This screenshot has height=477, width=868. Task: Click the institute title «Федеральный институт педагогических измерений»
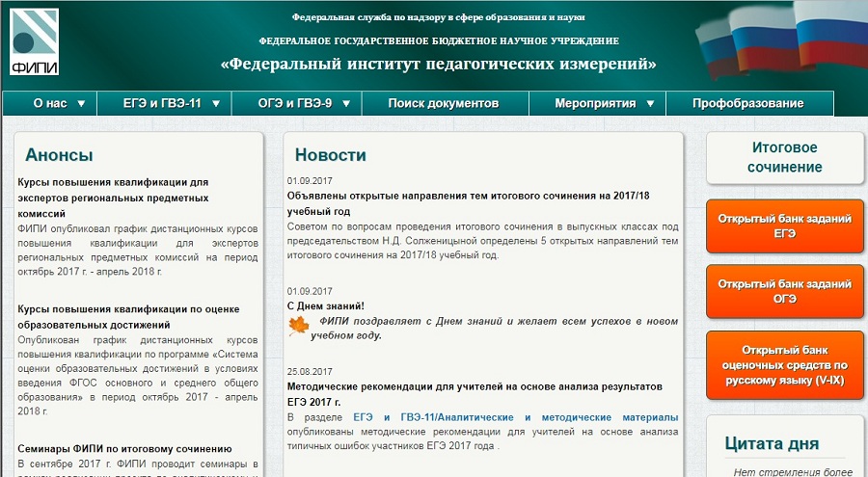click(x=439, y=65)
